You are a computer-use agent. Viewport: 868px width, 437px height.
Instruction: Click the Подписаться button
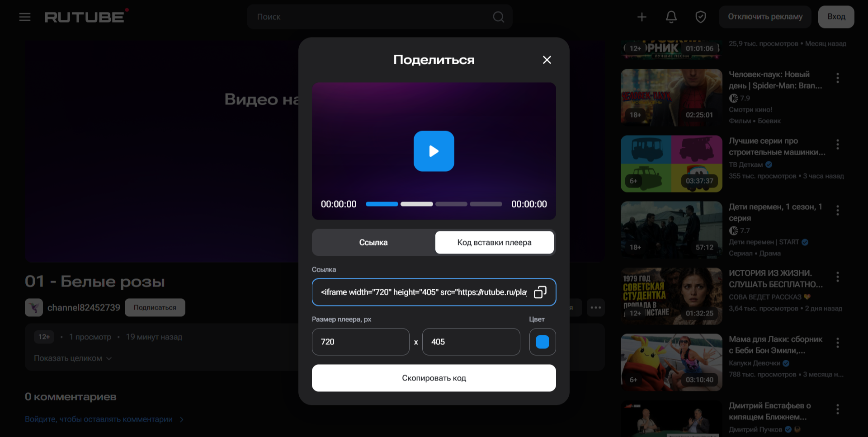pos(155,307)
